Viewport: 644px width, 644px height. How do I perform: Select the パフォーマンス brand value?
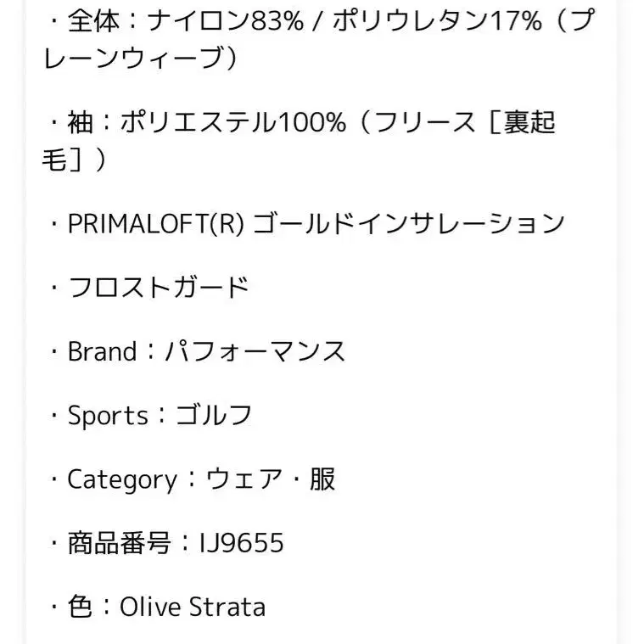coord(254,351)
